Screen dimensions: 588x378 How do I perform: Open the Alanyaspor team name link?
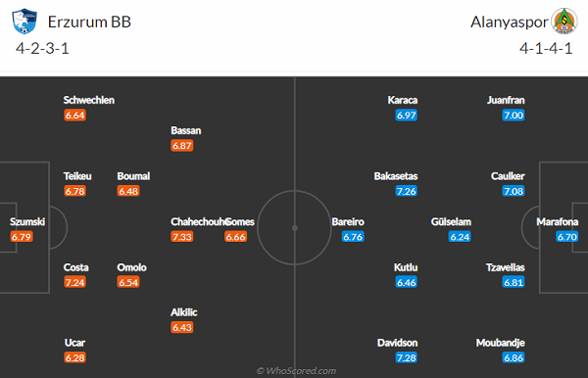coord(510,23)
